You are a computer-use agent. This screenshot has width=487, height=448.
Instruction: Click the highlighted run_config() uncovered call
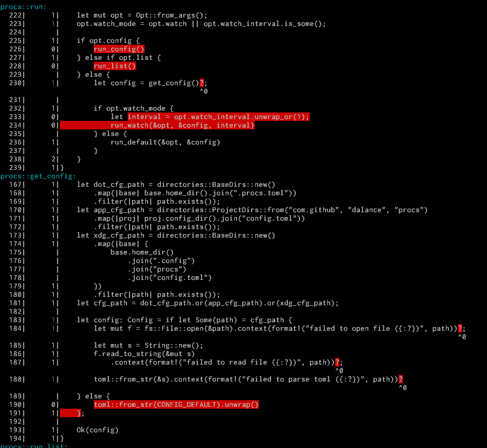tap(119, 49)
